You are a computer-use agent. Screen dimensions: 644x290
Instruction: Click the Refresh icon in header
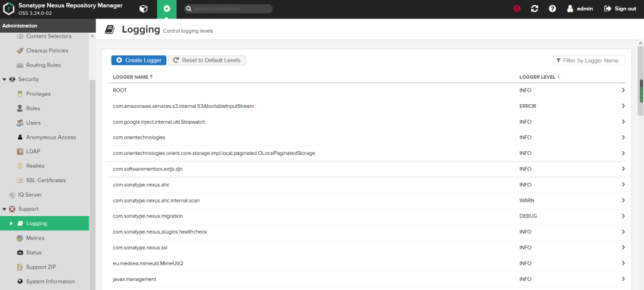534,8
